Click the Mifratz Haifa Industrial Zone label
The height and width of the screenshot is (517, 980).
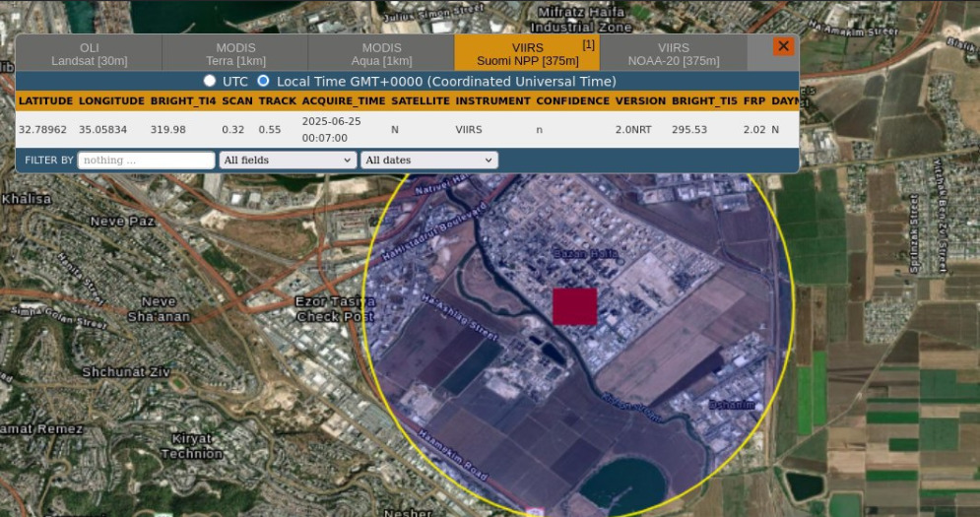pyautogui.click(x=581, y=20)
